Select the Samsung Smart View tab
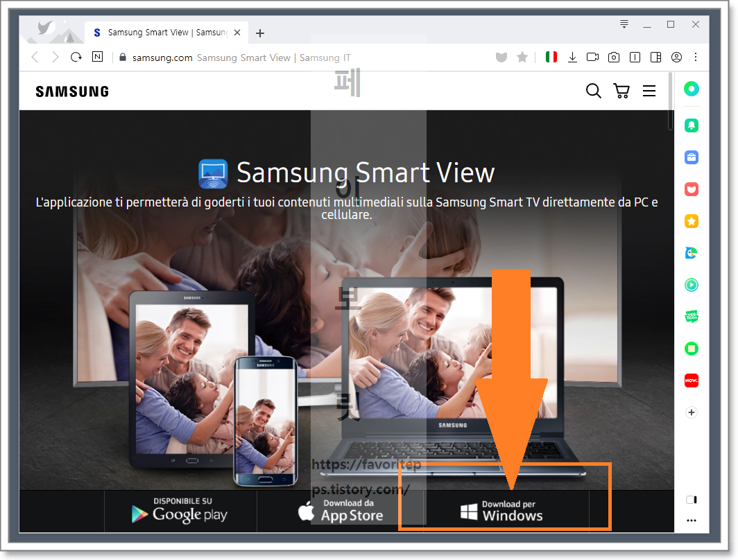The width and height of the screenshot is (738, 560). pyautogui.click(x=166, y=33)
